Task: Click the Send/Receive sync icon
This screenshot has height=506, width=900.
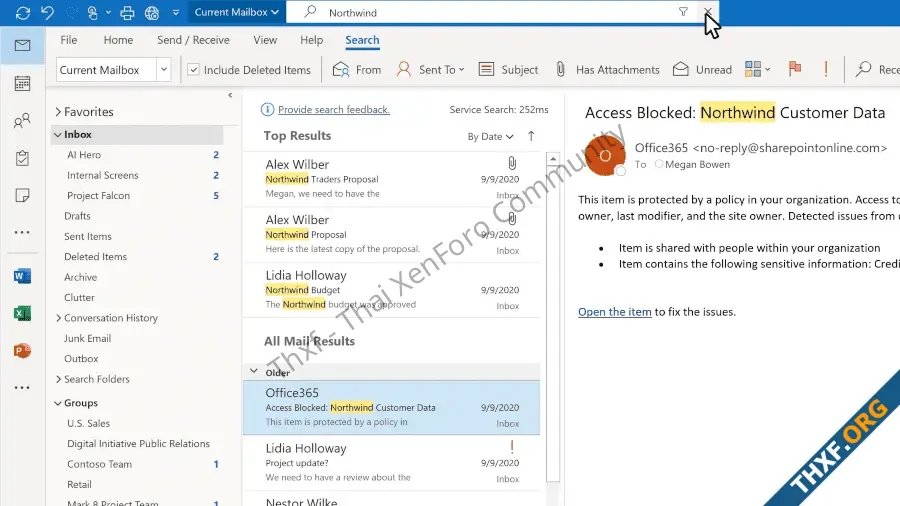Action: click(23, 12)
